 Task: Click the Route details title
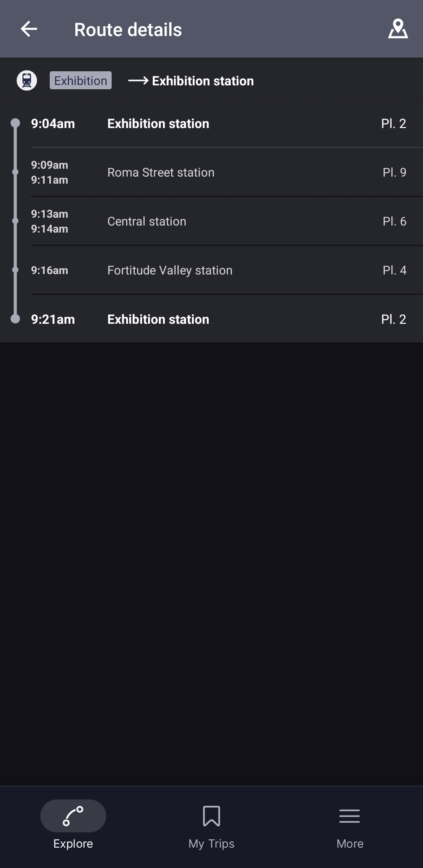pyautogui.click(x=128, y=30)
